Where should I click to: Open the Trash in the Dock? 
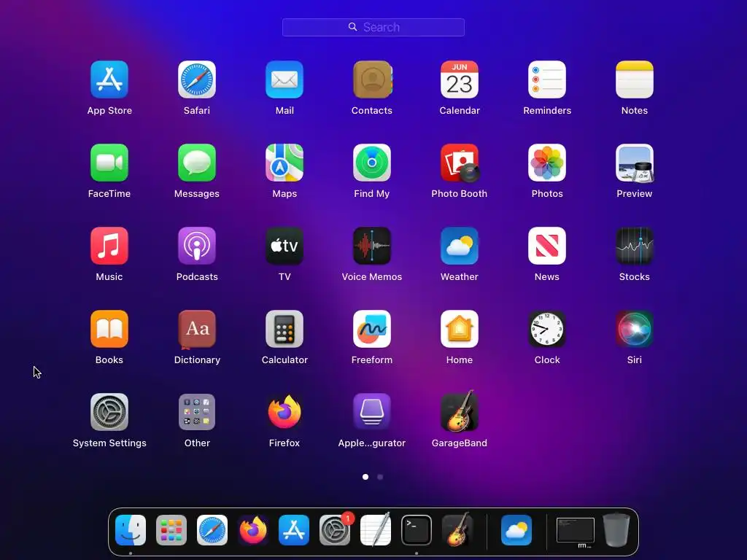point(616,530)
